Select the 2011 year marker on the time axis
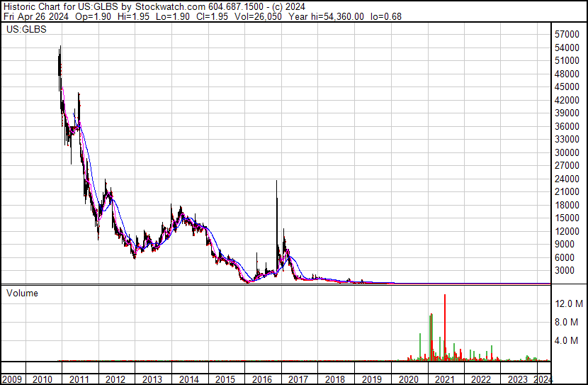The width and height of the screenshot is (588, 385). (x=79, y=379)
